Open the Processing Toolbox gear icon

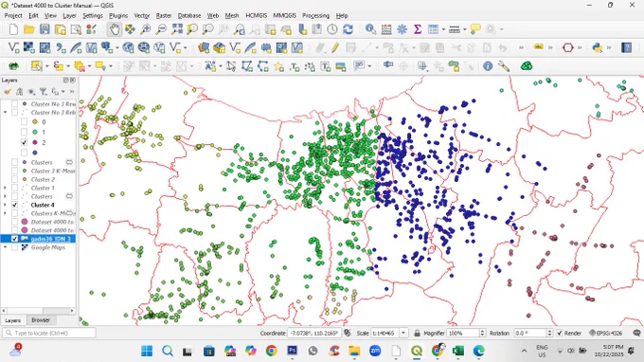402,29
